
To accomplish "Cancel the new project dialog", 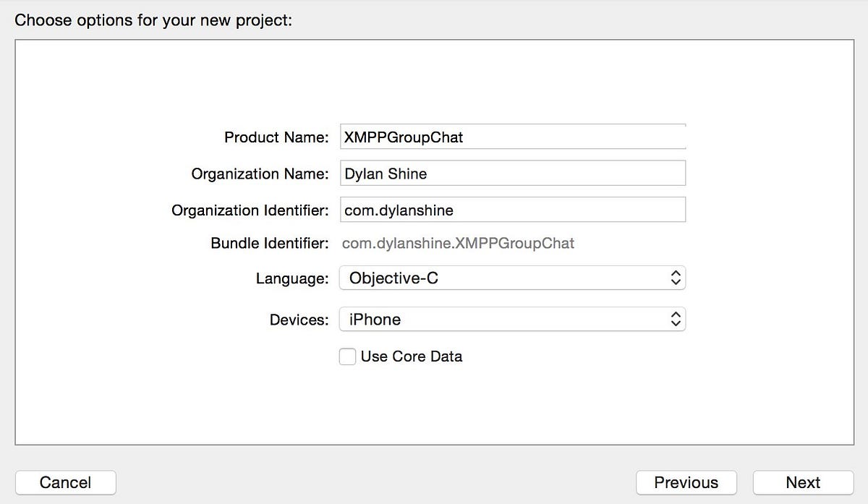I will (x=65, y=482).
